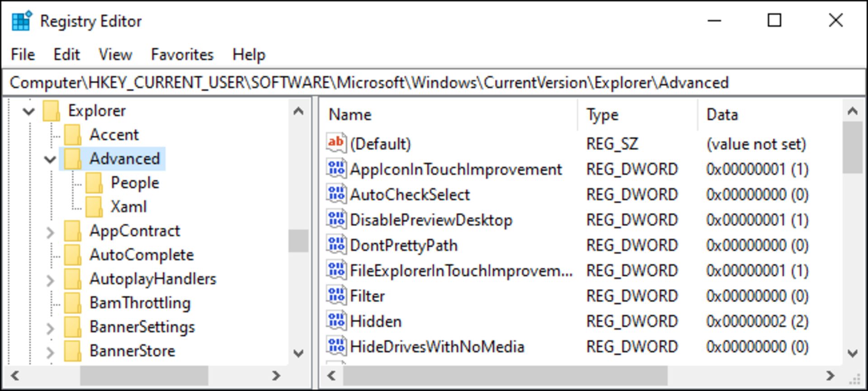868x391 pixels.
Task: Expand the AppContract tree node
Action: [50, 232]
